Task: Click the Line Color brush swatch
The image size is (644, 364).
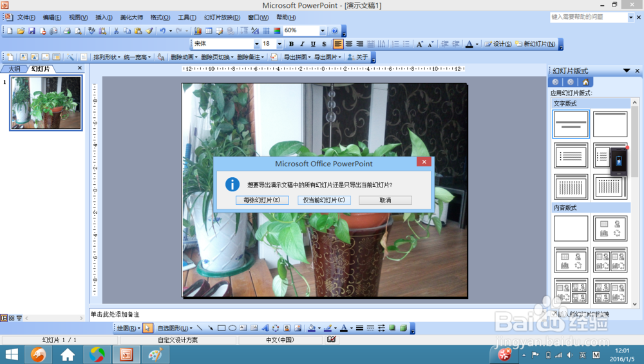Action: click(x=327, y=328)
